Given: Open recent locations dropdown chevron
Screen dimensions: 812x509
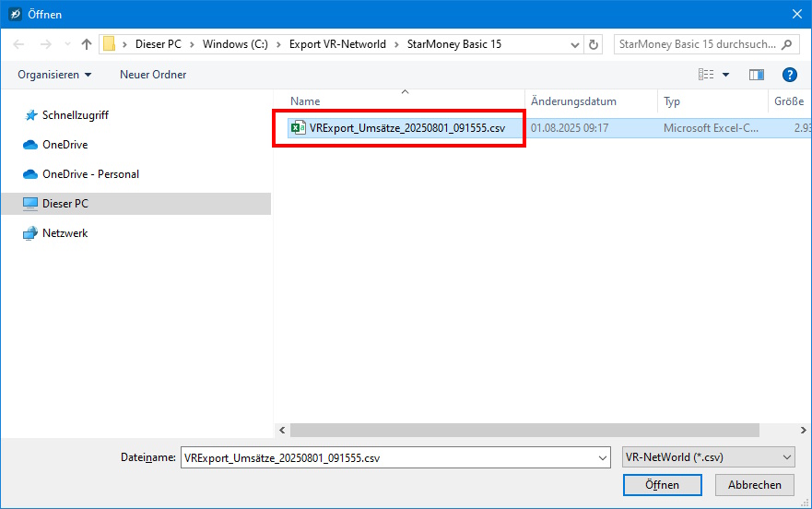Looking at the screenshot, I should tap(67, 44).
